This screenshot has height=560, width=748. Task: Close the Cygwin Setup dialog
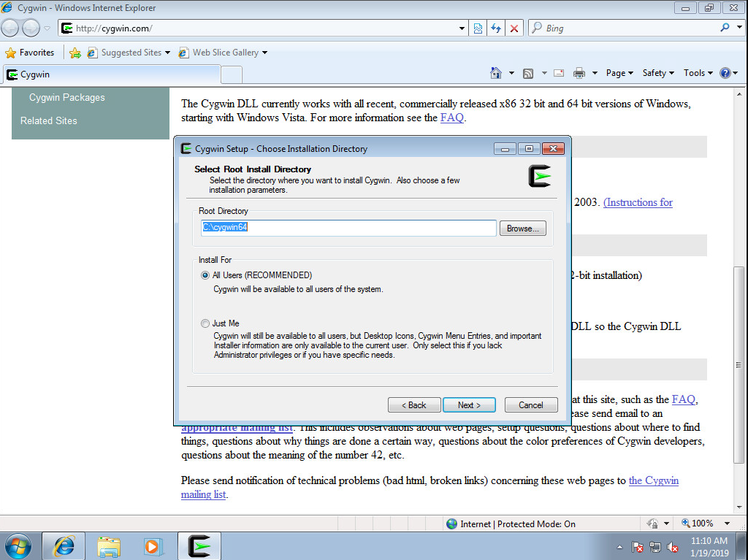554,149
